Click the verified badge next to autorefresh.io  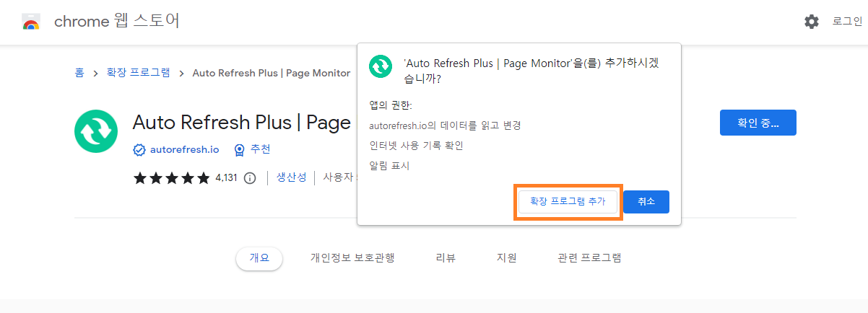(x=139, y=150)
